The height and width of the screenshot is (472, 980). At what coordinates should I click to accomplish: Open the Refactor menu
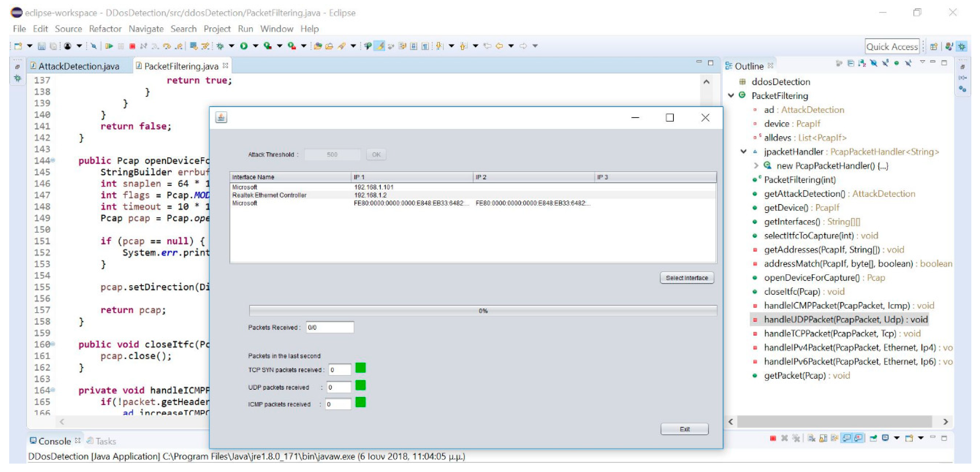click(x=105, y=29)
